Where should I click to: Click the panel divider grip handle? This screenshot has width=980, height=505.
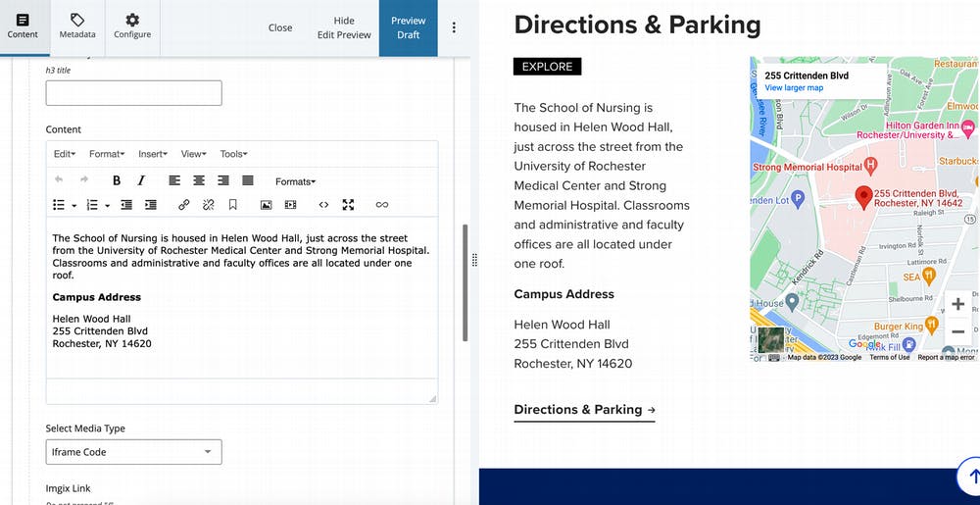click(474, 260)
